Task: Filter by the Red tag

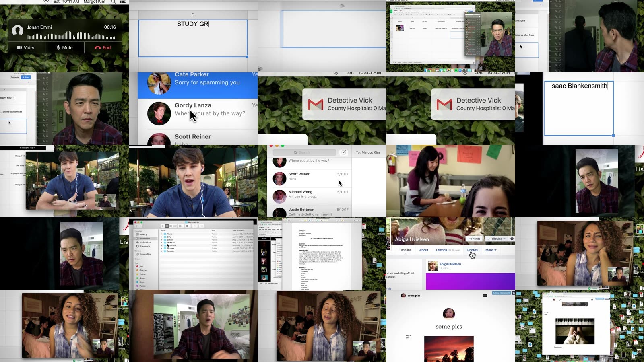Action: (x=140, y=266)
